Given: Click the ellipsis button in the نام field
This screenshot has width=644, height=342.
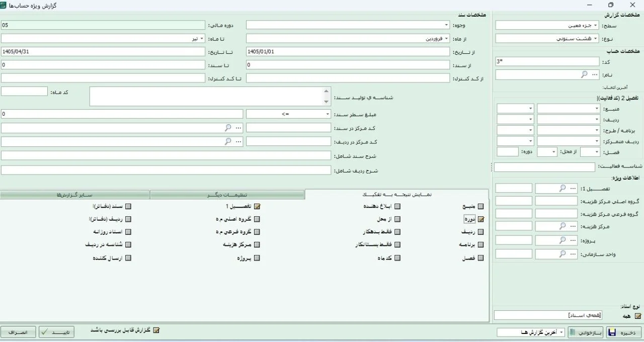Looking at the screenshot, I should coord(595,74).
